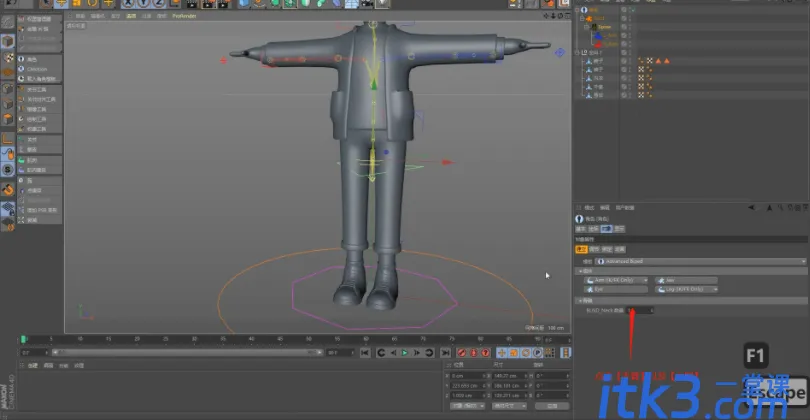This screenshot has height=420, width=810.
Task: Click the Apply button in Coordinate Manager
Action: coord(552,406)
